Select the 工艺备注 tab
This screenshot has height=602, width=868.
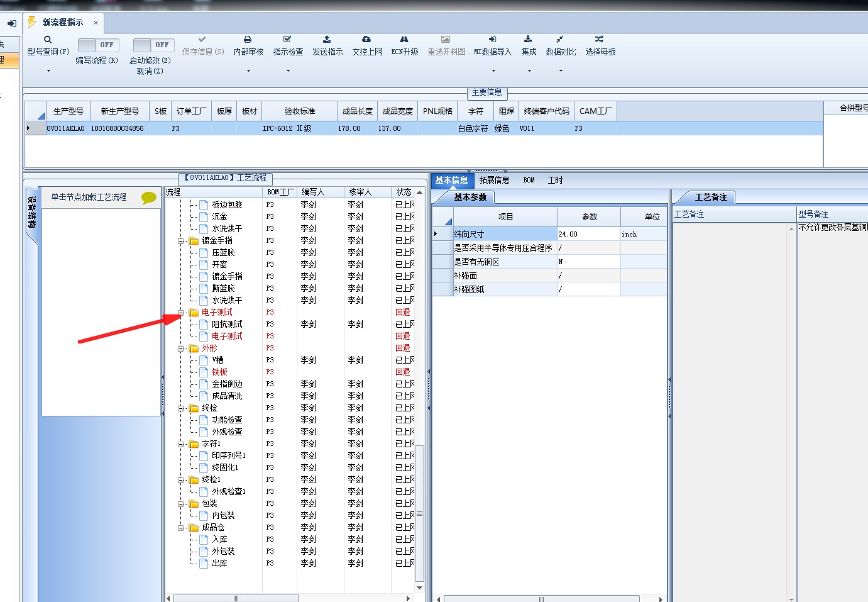pos(710,198)
